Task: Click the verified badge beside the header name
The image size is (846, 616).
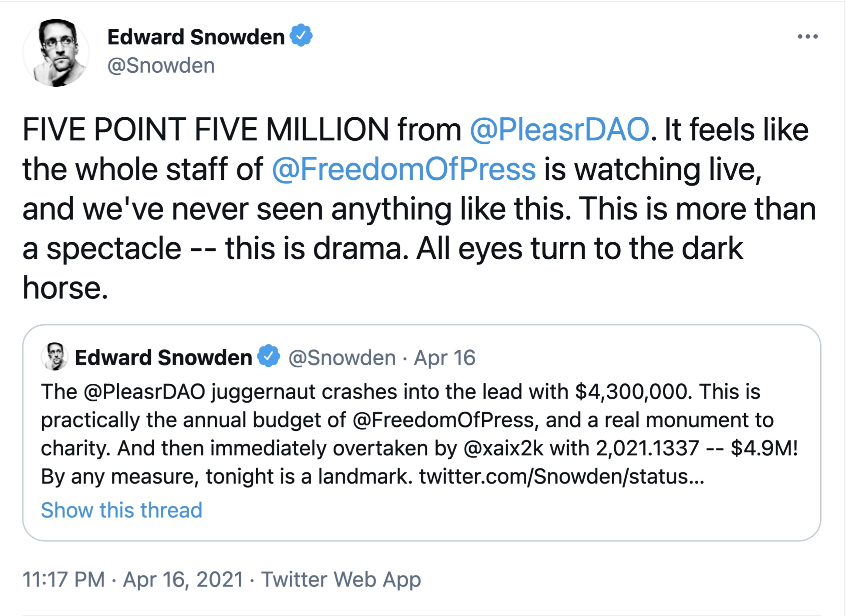Action: click(x=301, y=36)
